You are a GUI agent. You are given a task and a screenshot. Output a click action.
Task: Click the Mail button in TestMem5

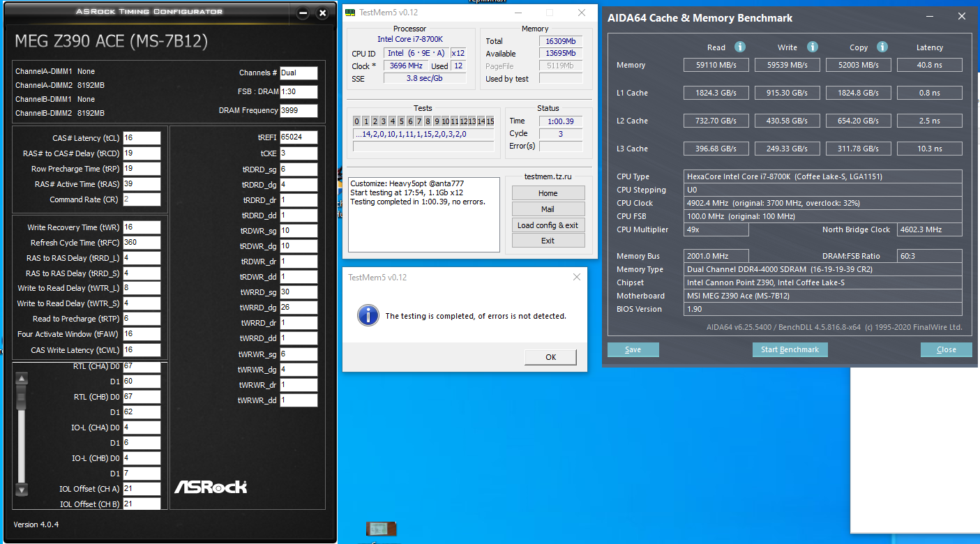[548, 209]
